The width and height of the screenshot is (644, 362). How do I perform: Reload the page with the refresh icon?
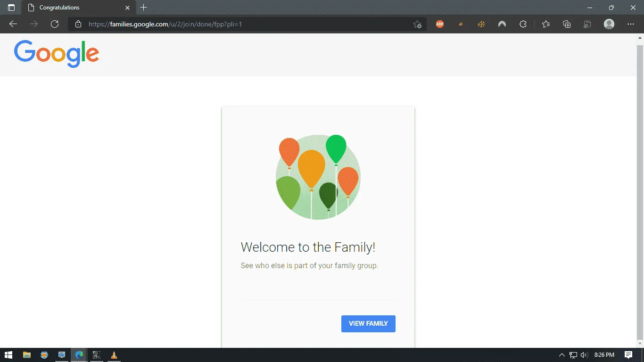tap(55, 24)
